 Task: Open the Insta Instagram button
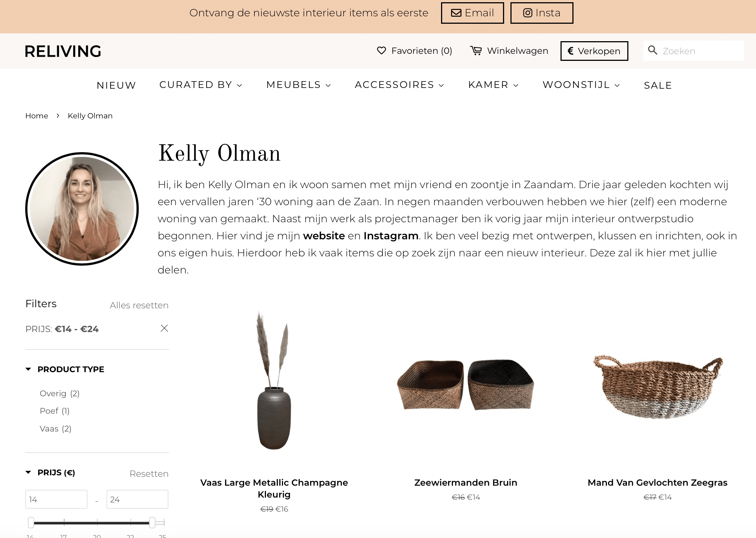coord(542,13)
